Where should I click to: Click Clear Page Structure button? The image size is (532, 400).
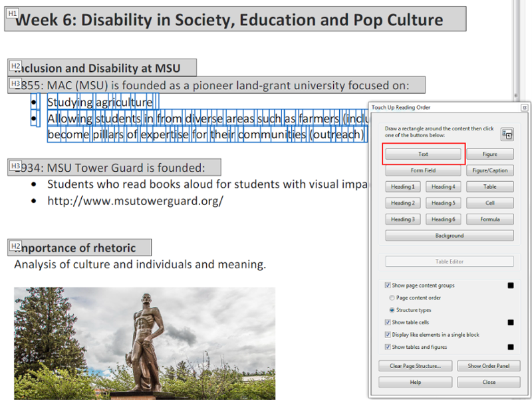pos(415,365)
